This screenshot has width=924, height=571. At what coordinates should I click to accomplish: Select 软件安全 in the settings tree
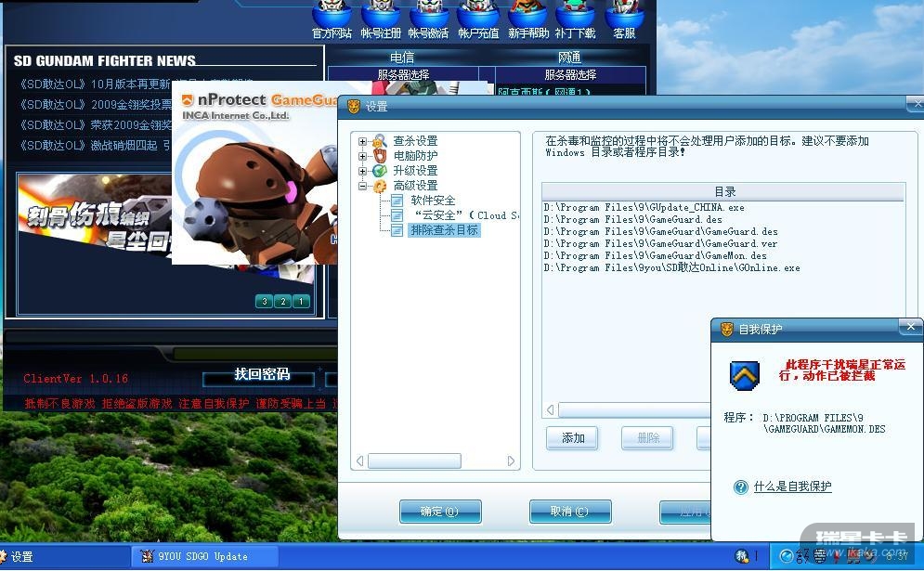click(x=433, y=201)
